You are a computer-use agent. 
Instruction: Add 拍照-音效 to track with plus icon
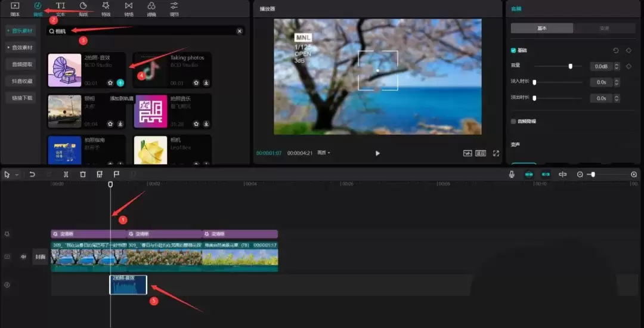coord(120,82)
